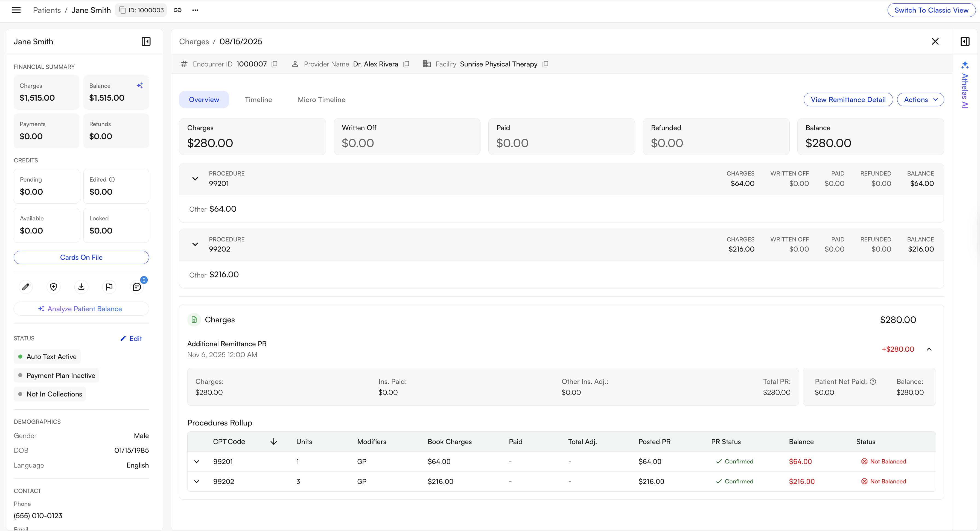Viewport: 980px width, 531px height.
Task: Open the Actions dropdown
Action: pyautogui.click(x=920, y=100)
